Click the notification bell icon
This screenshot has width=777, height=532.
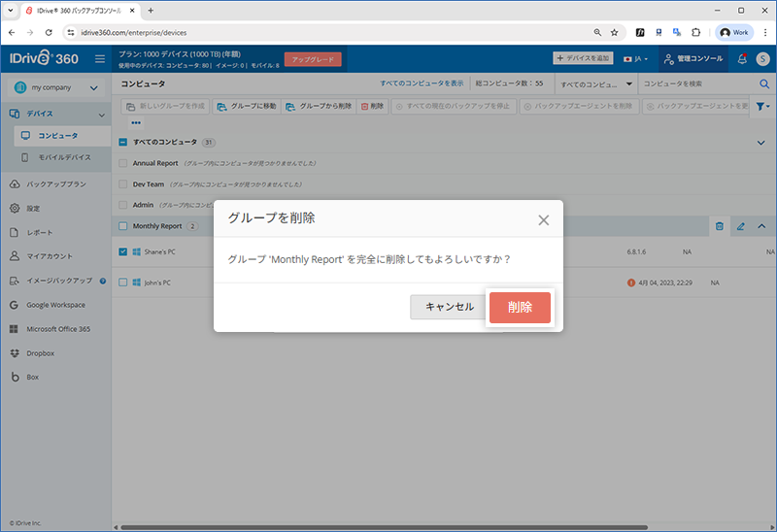pos(742,59)
